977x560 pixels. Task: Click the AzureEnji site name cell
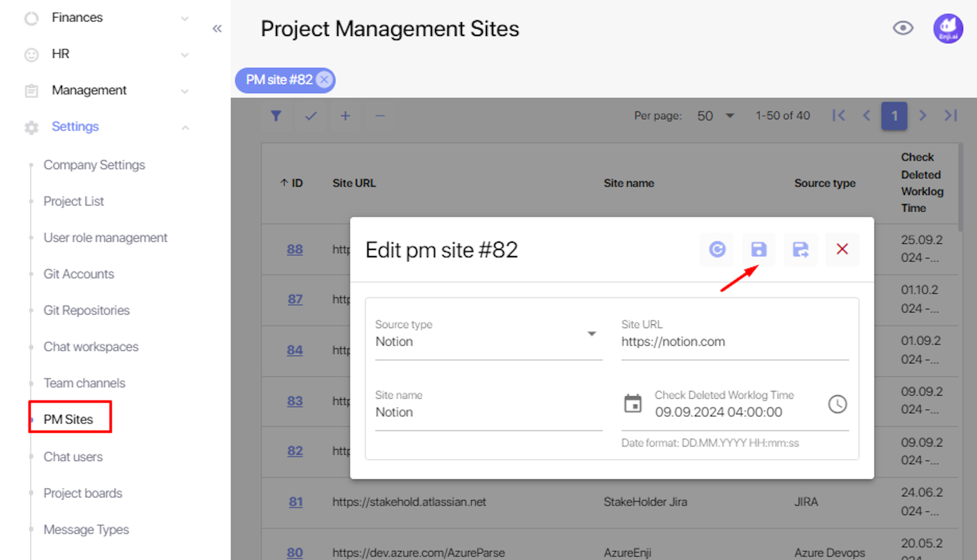coord(627,553)
